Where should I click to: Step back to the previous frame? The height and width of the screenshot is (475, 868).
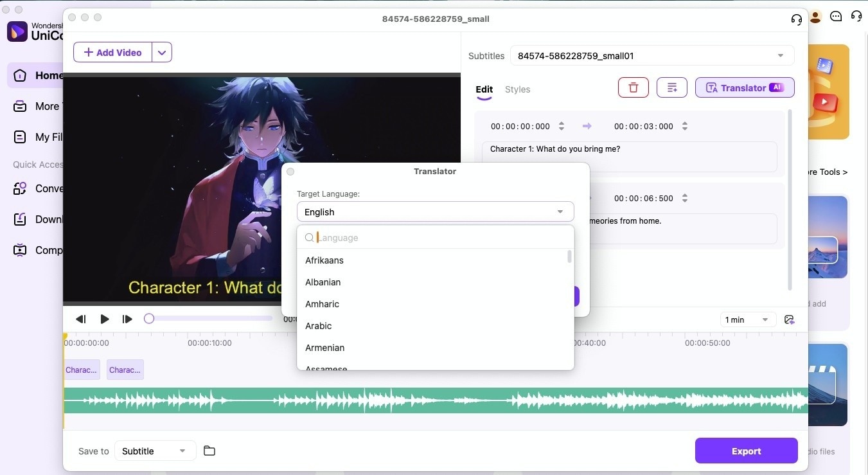coord(81,319)
